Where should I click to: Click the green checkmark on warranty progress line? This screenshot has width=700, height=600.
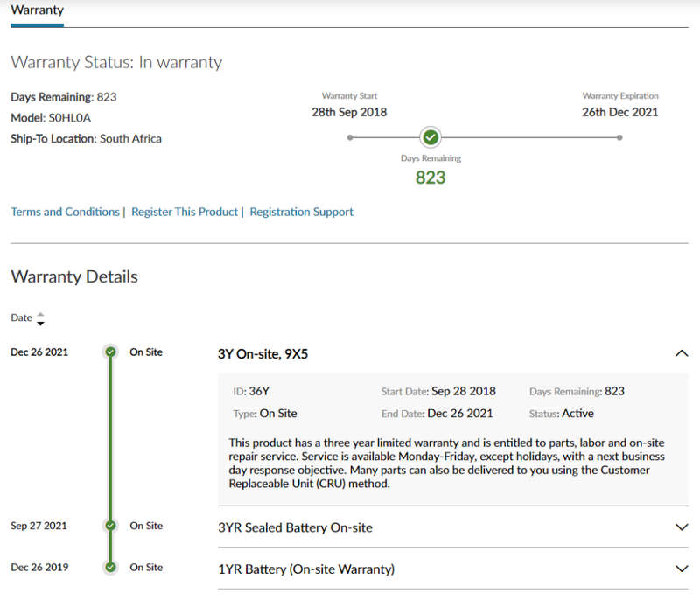(430, 137)
